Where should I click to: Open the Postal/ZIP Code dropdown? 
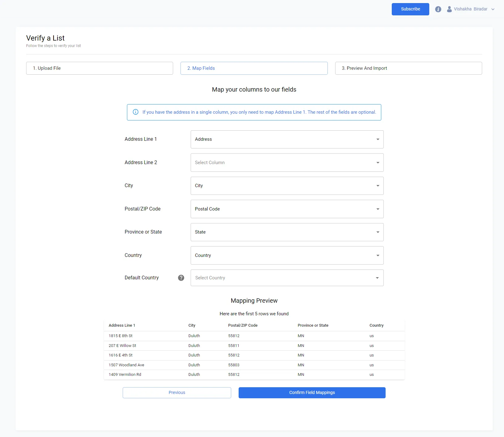[x=287, y=209]
